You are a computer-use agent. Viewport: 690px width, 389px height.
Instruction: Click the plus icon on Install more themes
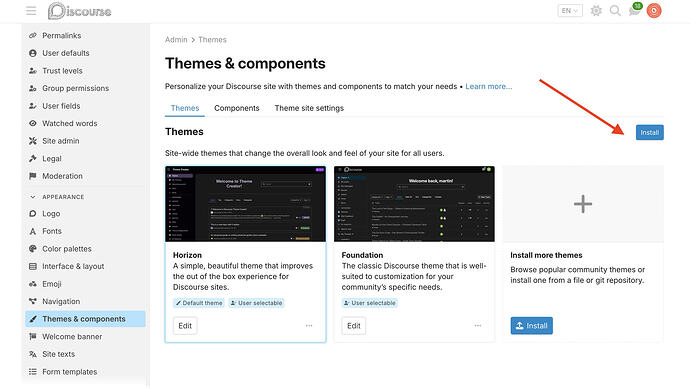point(583,204)
